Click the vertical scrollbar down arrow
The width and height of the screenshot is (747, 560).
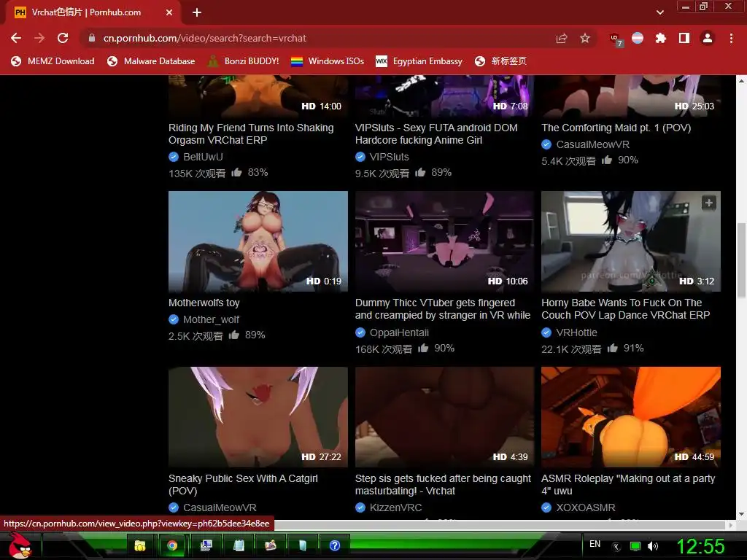pos(742,514)
